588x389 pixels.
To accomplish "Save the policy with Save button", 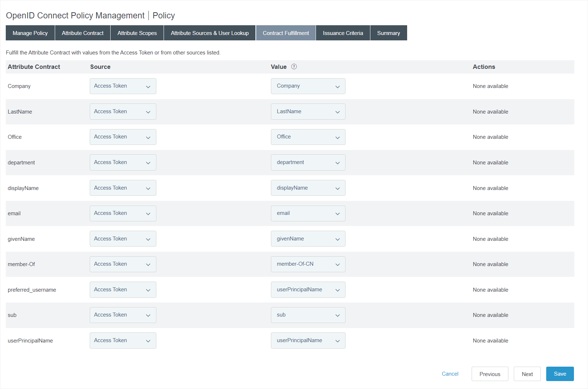I will coord(560,374).
